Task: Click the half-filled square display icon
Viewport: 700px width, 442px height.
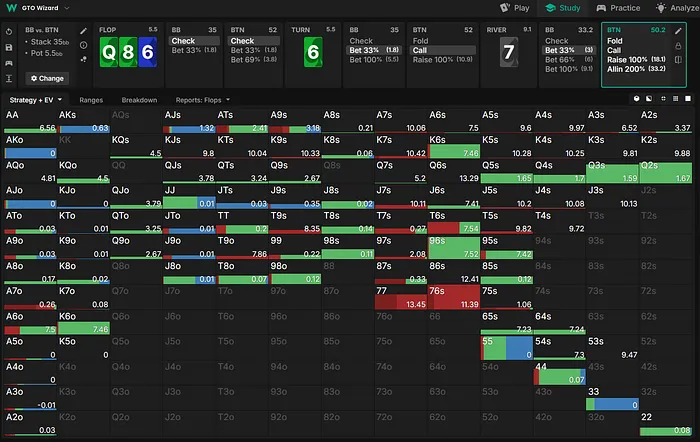Action: point(649,99)
